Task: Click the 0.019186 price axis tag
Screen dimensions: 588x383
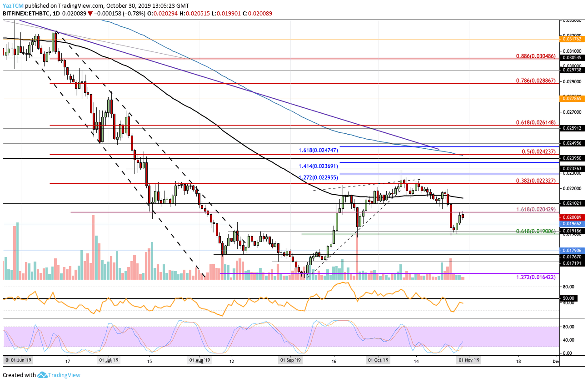Action: point(573,231)
